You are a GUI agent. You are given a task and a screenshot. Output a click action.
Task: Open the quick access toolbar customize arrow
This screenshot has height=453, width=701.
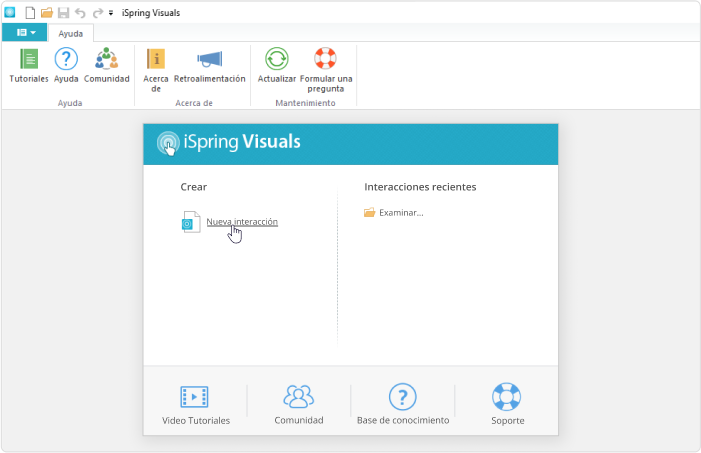tap(111, 13)
